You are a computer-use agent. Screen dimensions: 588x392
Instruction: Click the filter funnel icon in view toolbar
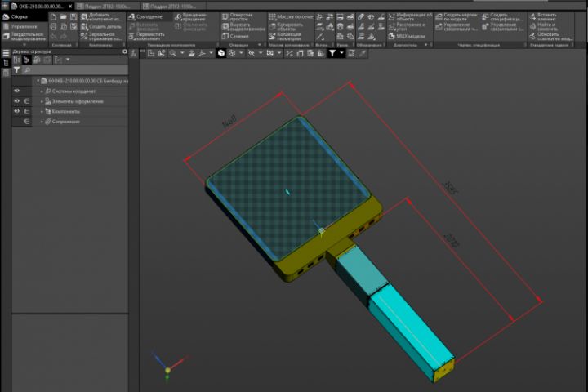pos(332,53)
